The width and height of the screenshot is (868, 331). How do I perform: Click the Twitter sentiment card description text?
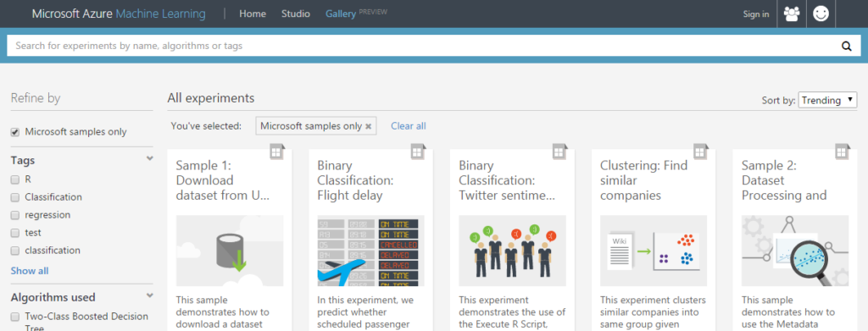click(512, 312)
